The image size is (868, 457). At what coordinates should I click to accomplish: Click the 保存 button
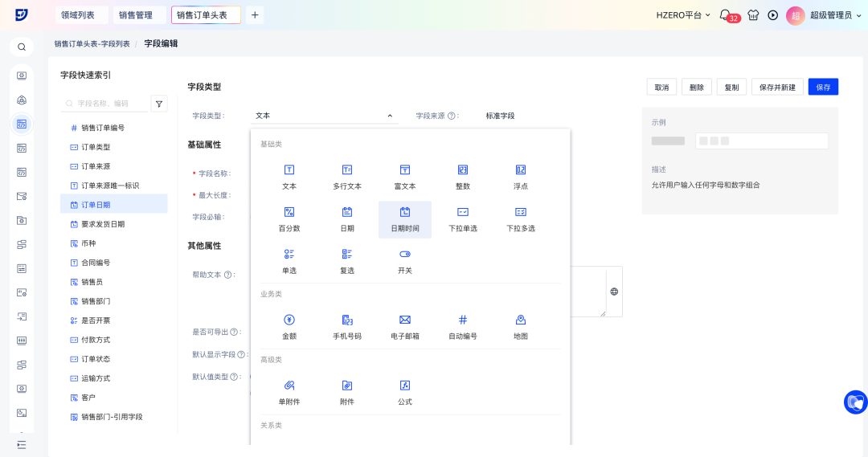click(823, 87)
